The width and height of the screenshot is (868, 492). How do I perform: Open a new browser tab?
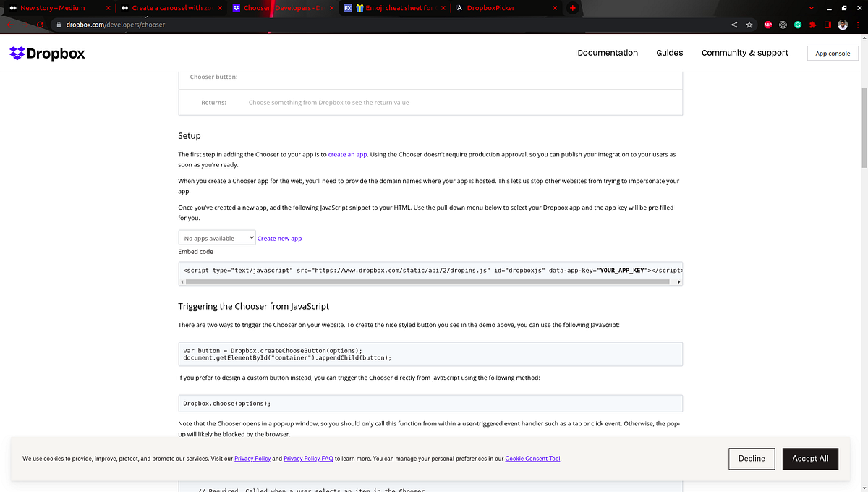click(x=573, y=8)
